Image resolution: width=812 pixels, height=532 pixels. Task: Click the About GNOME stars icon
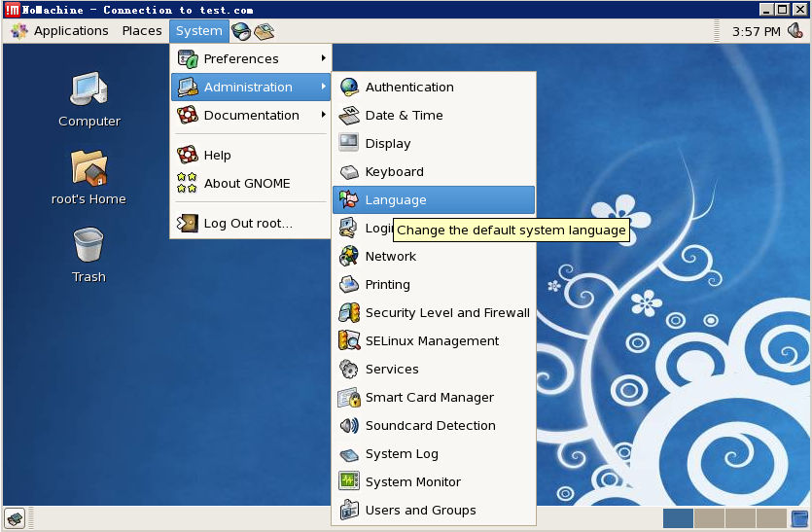(187, 183)
